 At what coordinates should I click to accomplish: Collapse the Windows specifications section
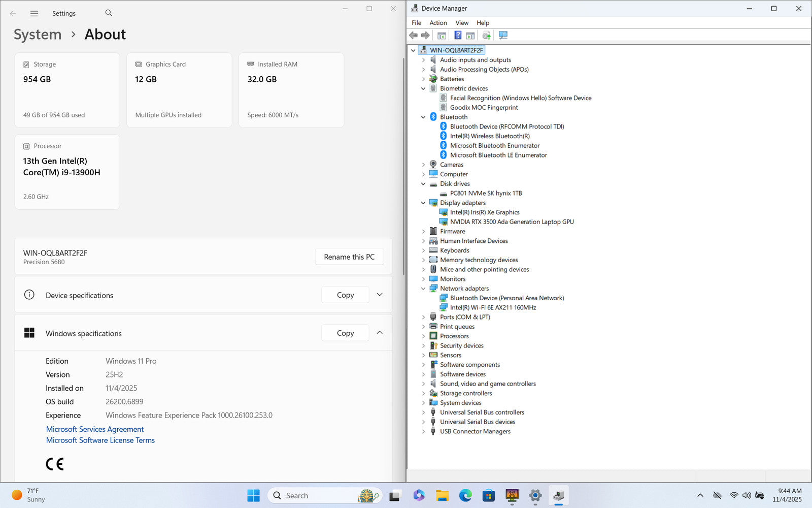[380, 333]
